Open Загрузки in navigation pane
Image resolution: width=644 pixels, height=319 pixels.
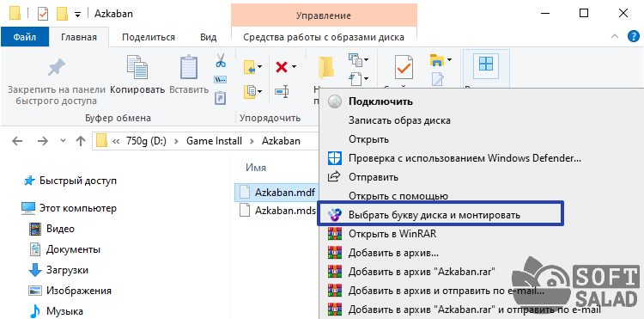[x=67, y=270]
